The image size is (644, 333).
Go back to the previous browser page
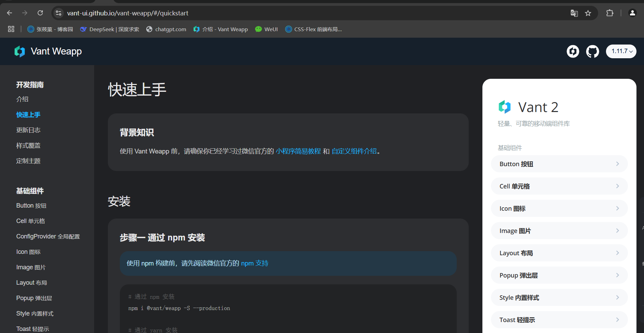click(10, 13)
